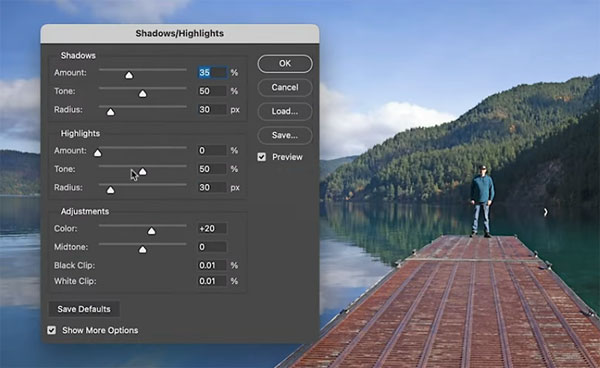
Task: Click the Shadows Amount value field showing 35
Action: (212, 72)
